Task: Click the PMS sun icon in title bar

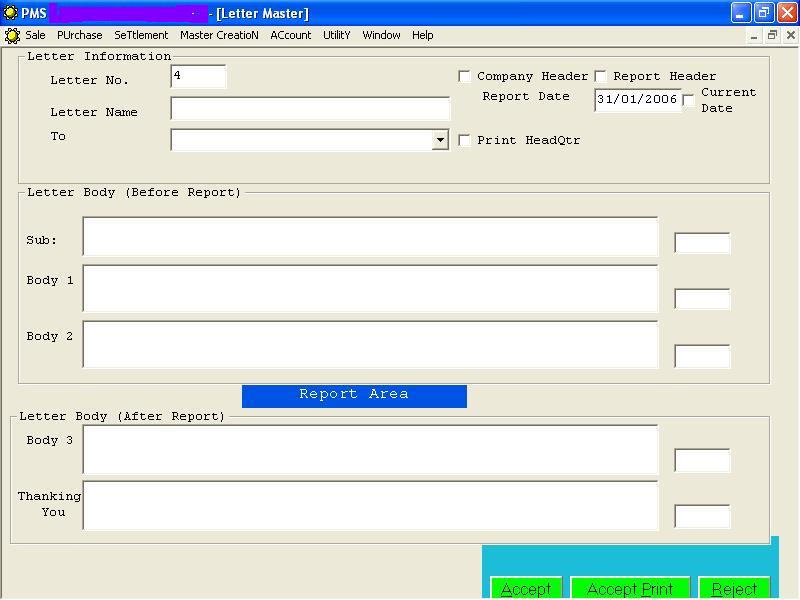Action: [x=10, y=13]
